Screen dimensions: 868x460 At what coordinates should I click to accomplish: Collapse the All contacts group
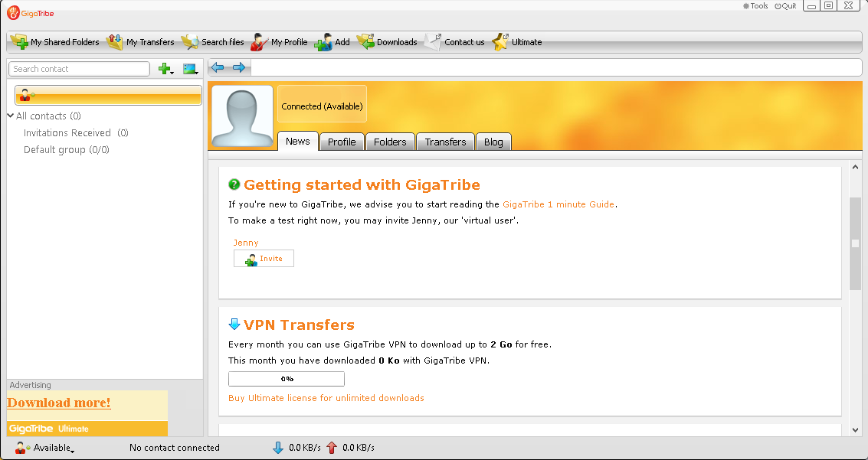point(11,116)
